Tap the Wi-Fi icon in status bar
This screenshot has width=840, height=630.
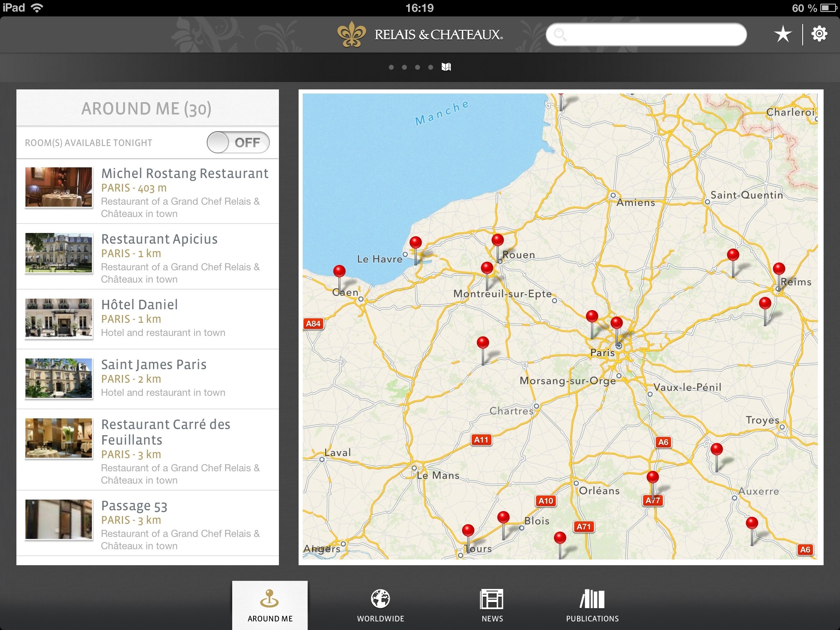(37, 8)
